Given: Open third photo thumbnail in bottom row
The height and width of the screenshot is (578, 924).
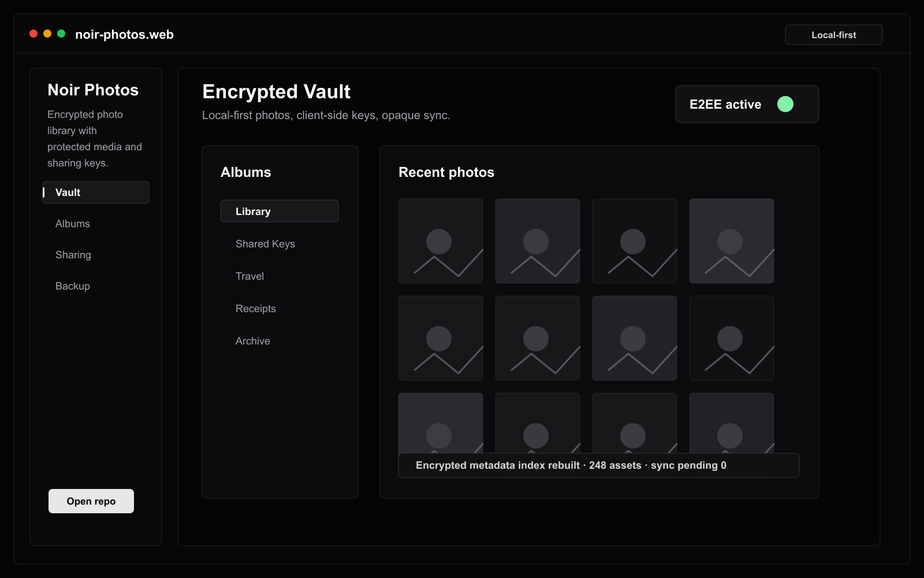Looking at the screenshot, I should [x=635, y=423].
